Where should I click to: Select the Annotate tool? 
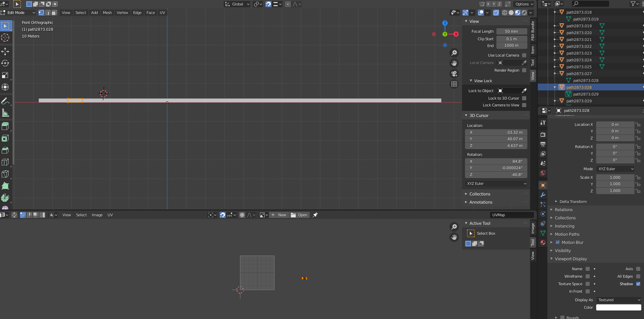pos(5,101)
